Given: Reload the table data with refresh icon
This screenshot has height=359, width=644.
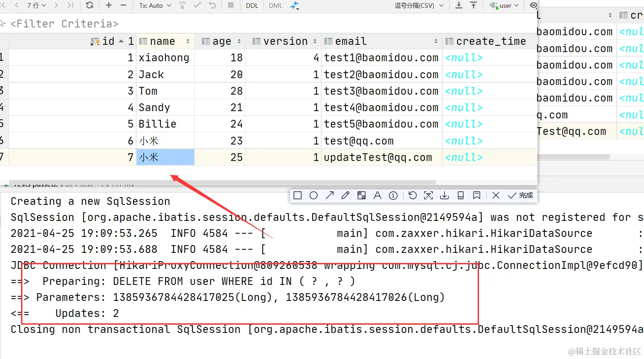Looking at the screenshot, I should click(90, 5).
